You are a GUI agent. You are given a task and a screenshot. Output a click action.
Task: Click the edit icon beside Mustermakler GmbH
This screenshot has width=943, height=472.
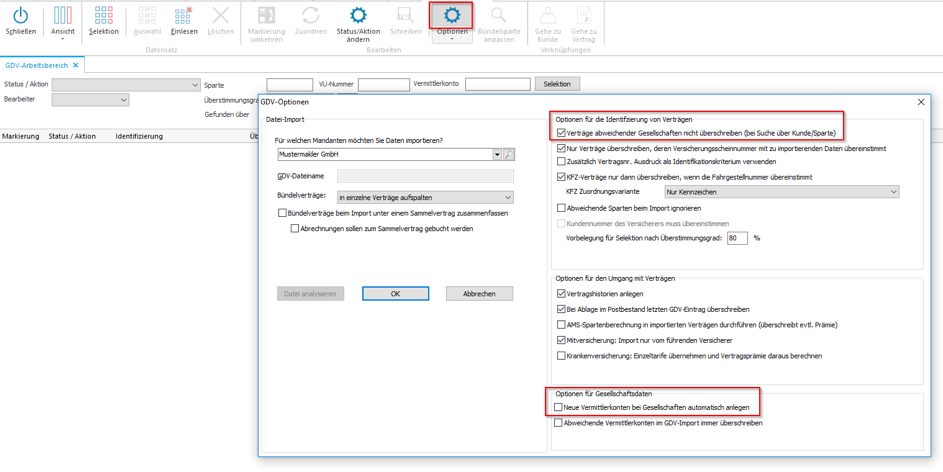coord(509,155)
